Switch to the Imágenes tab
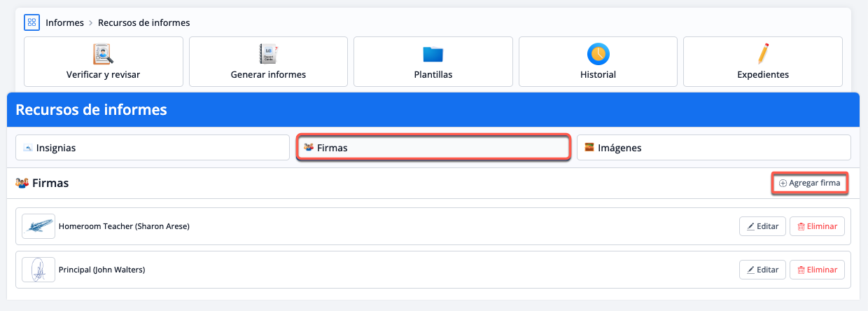 [713, 148]
